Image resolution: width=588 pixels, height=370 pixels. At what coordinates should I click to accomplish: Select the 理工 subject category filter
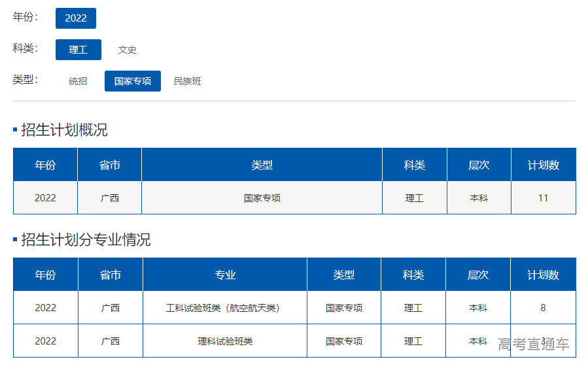click(78, 50)
